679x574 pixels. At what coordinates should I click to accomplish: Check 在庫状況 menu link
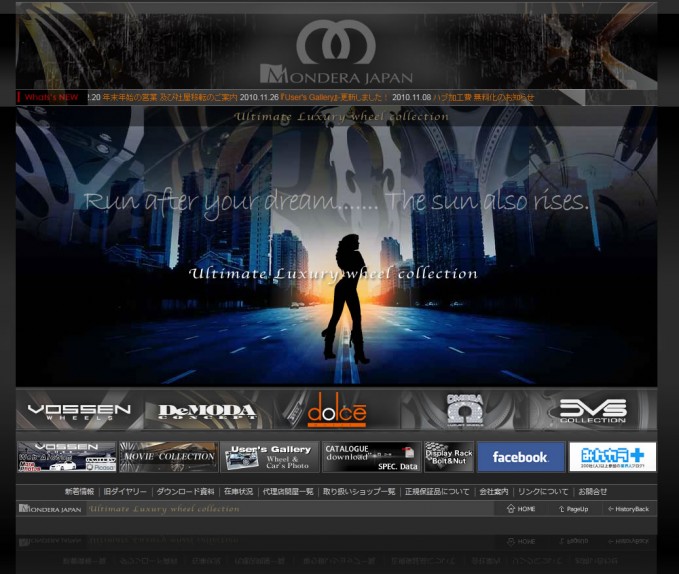coord(238,492)
